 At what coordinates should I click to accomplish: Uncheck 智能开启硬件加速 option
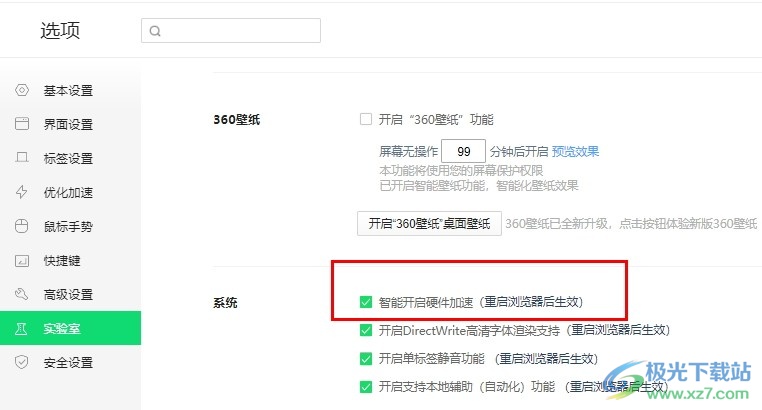366,302
